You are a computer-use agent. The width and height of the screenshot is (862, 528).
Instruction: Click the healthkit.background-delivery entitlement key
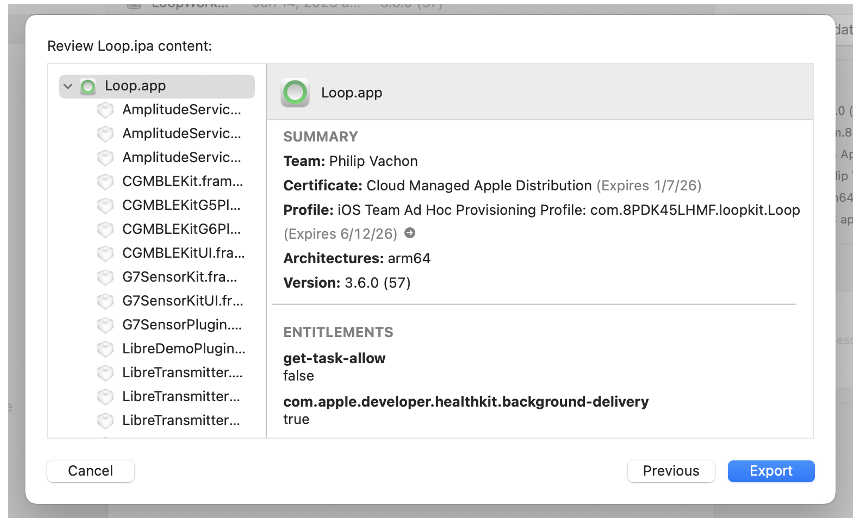click(466, 402)
